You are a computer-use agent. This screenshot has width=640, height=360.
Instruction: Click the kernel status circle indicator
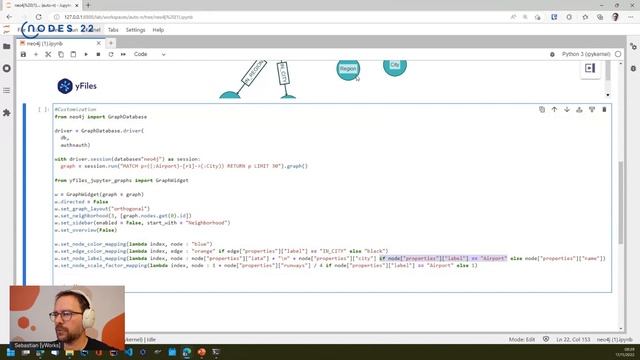(618, 54)
